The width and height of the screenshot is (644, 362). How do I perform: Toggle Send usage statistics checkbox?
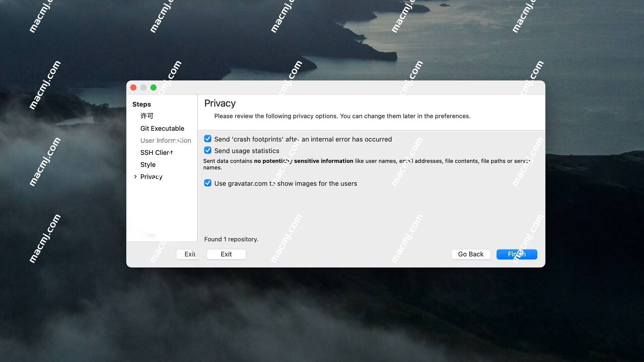[208, 150]
